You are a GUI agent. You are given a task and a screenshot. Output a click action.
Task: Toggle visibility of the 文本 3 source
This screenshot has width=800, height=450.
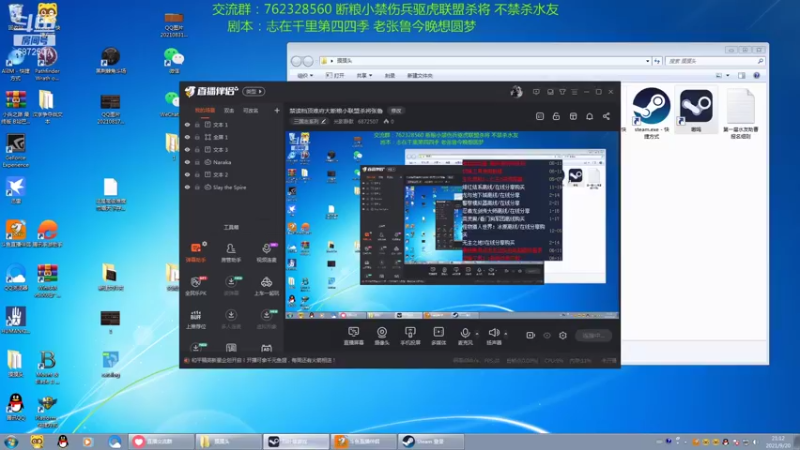pos(187,149)
